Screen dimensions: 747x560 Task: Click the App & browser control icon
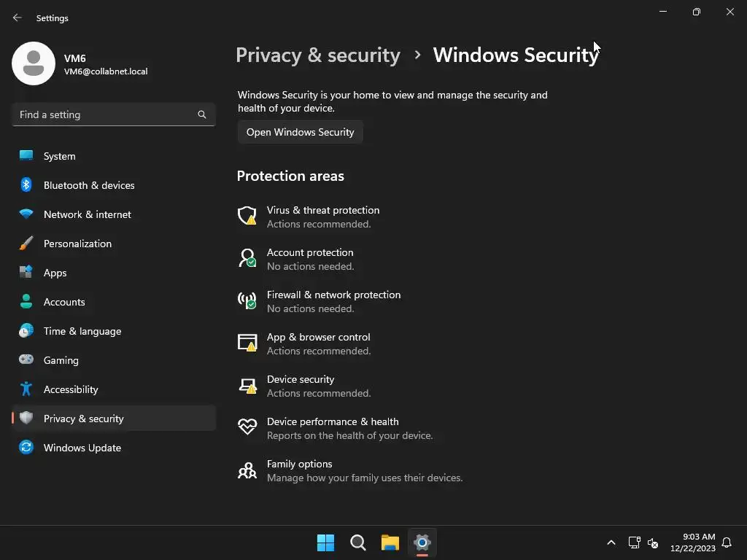[247, 343]
